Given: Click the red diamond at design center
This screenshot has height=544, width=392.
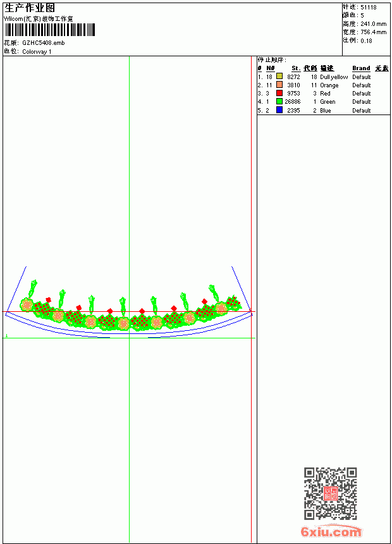Looking at the screenshot, I should point(142,311).
